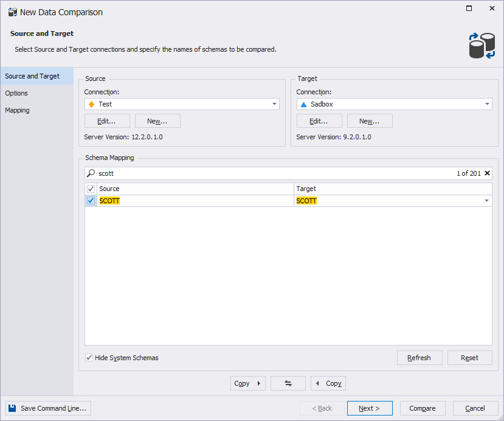Uncheck the SCOTT schema row checkbox
The image size is (504, 421).
91,201
